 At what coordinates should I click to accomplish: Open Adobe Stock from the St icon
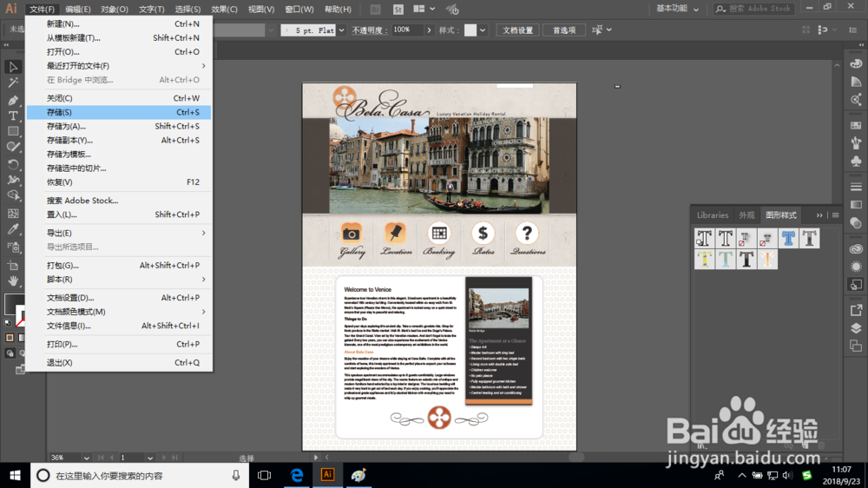coord(398,10)
